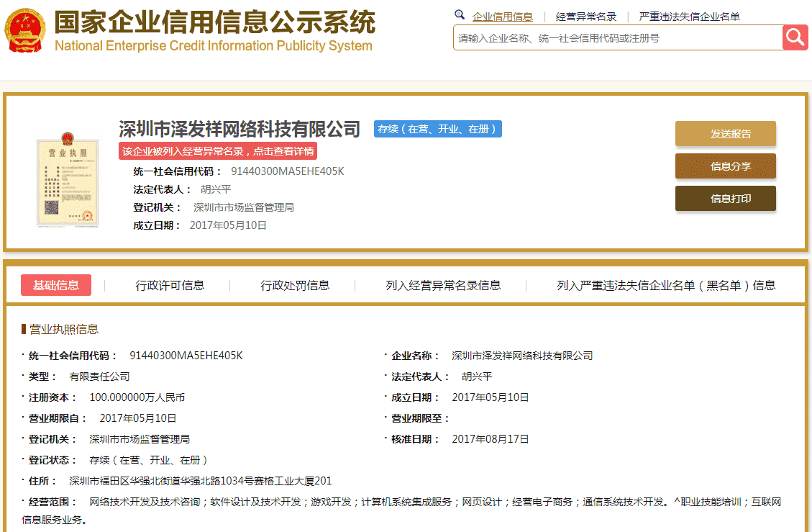Click the 营业期限自 date value
The image size is (812, 532).
(x=138, y=418)
